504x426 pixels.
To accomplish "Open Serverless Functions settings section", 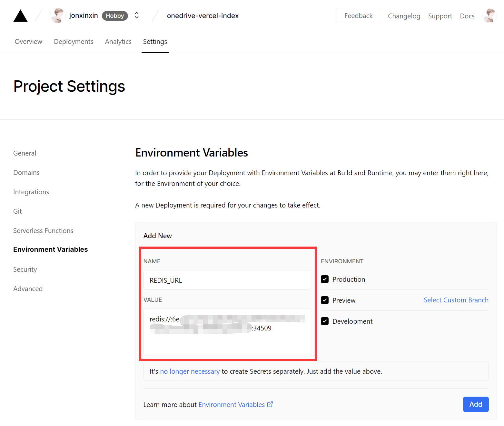I will tap(43, 231).
